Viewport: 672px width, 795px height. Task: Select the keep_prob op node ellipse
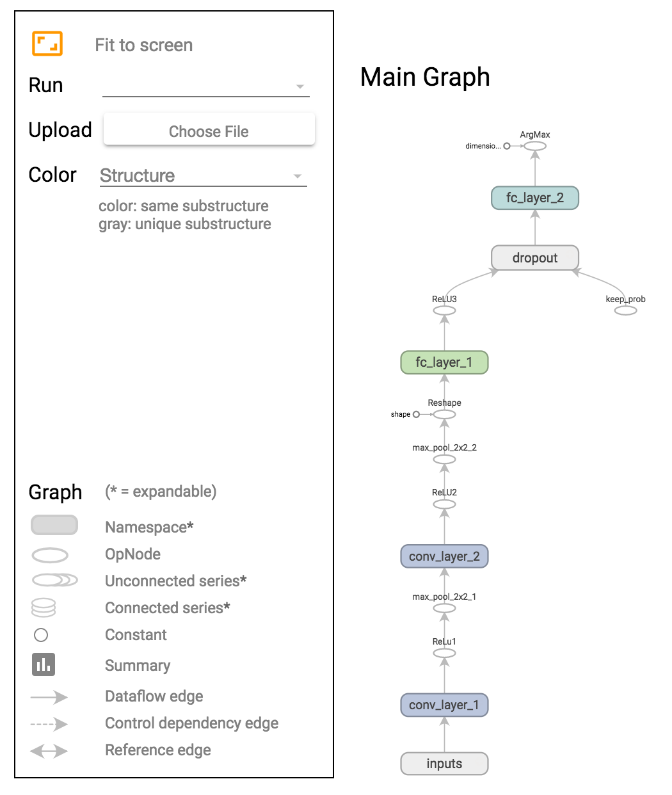(625, 310)
